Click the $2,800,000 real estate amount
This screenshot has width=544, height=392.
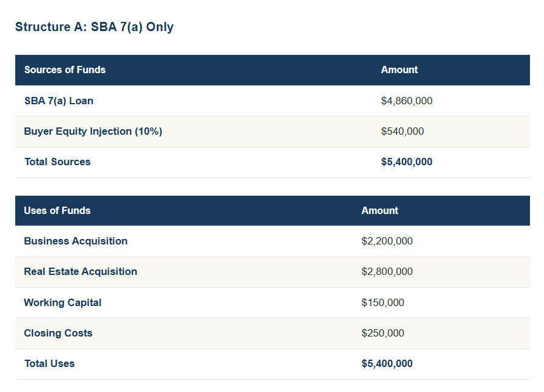(x=387, y=271)
